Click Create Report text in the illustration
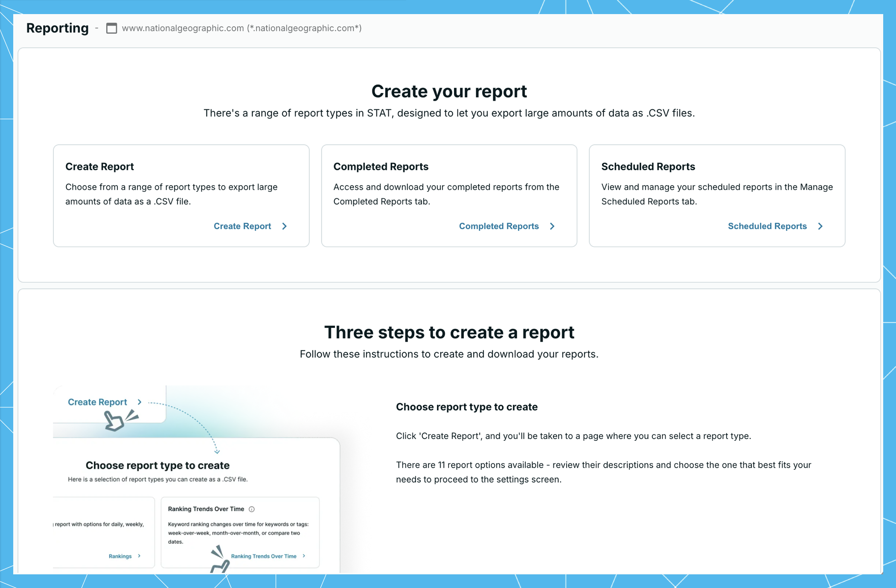The width and height of the screenshot is (896, 588). [x=97, y=402]
